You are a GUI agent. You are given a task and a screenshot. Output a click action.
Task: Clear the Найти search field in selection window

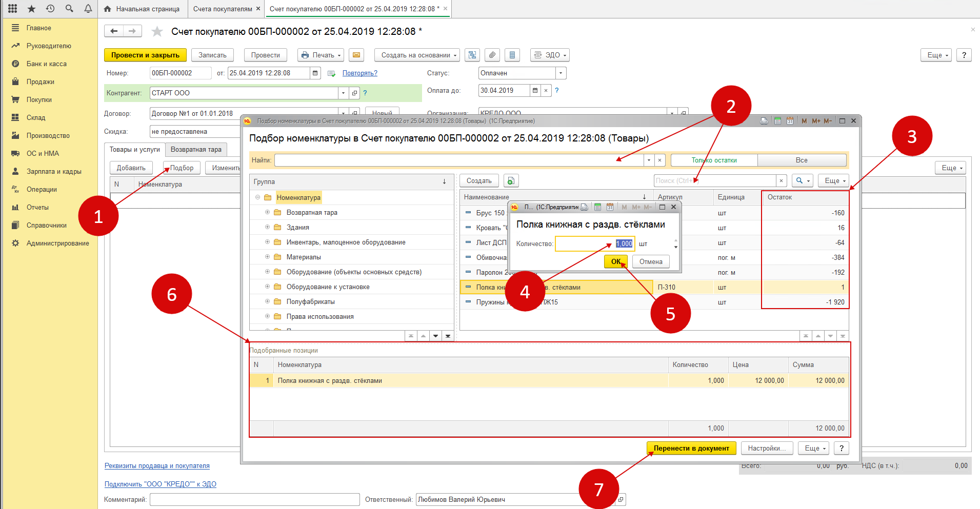pos(660,160)
